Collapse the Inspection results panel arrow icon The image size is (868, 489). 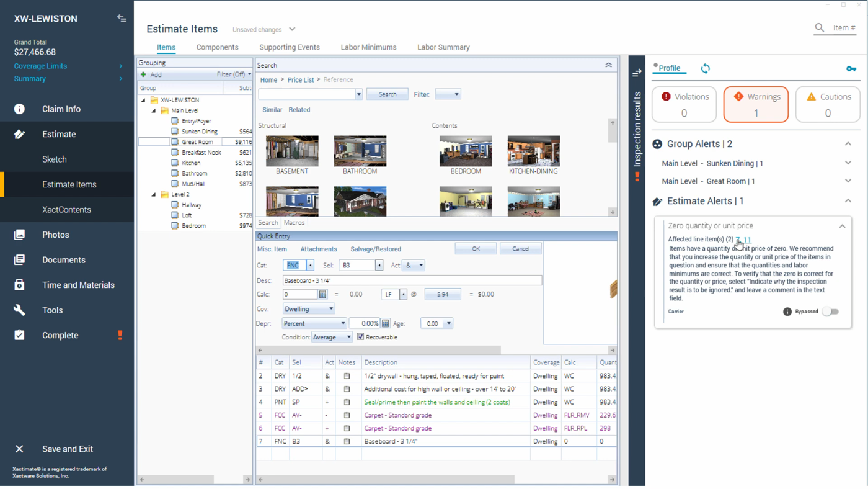click(x=637, y=73)
